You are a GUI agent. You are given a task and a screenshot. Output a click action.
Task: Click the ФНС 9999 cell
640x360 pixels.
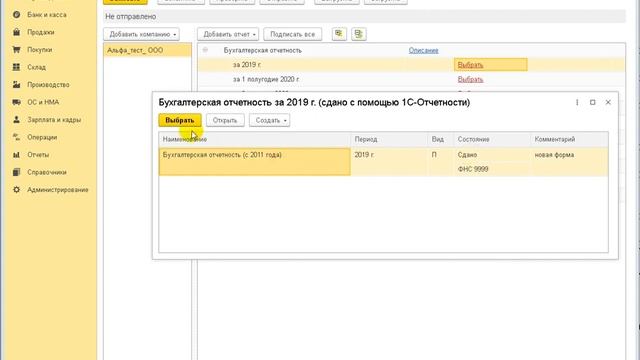[x=492, y=169]
